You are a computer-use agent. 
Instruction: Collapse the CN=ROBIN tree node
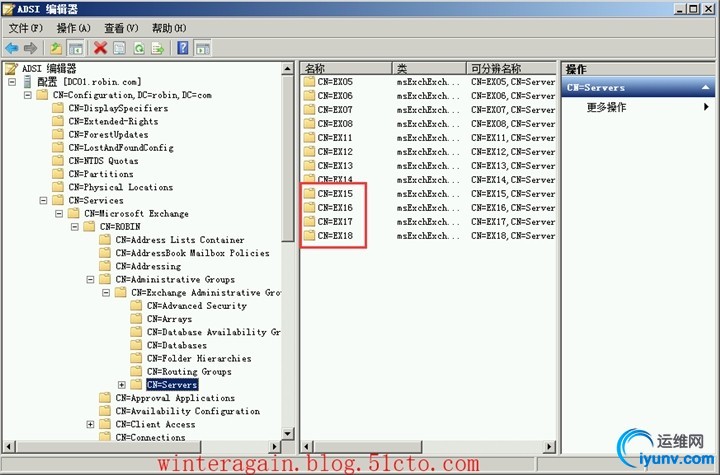74,226
